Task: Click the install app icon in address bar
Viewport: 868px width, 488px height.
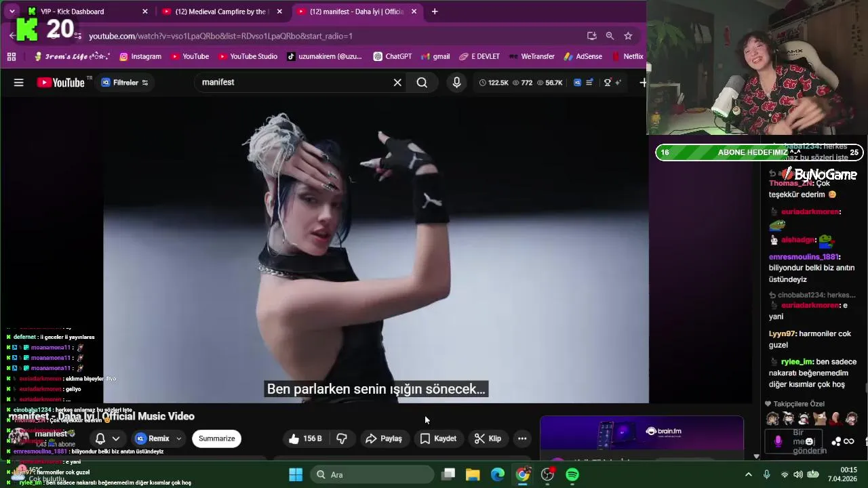Action: pyautogui.click(x=591, y=36)
